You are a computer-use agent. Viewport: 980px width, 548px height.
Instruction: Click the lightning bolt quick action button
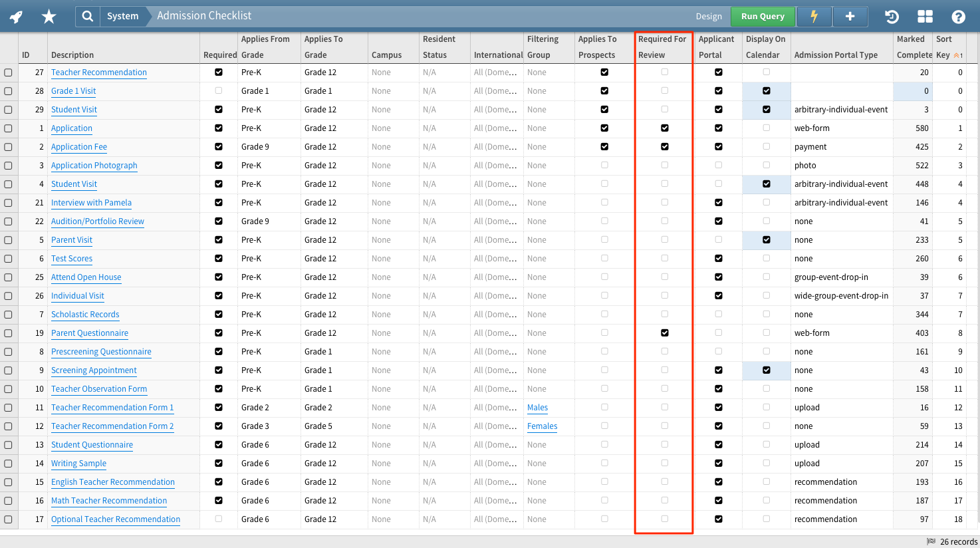coord(814,16)
